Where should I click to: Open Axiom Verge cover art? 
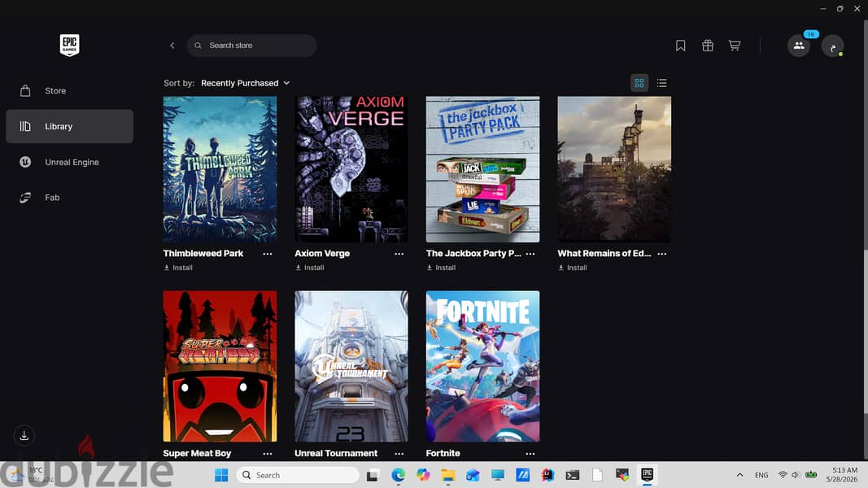(351, 169)
